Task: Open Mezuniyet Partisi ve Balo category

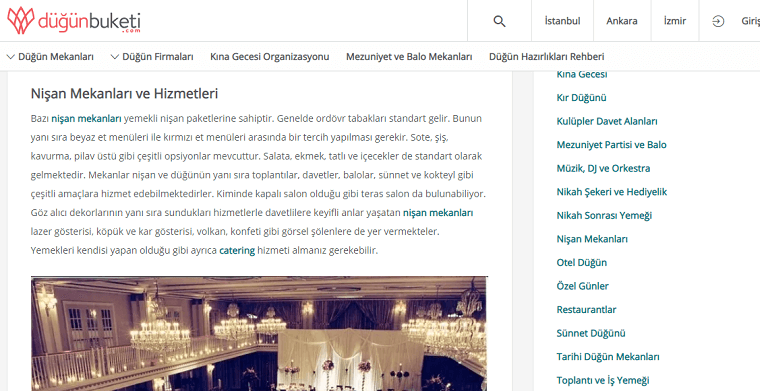Action: point(612,145)
